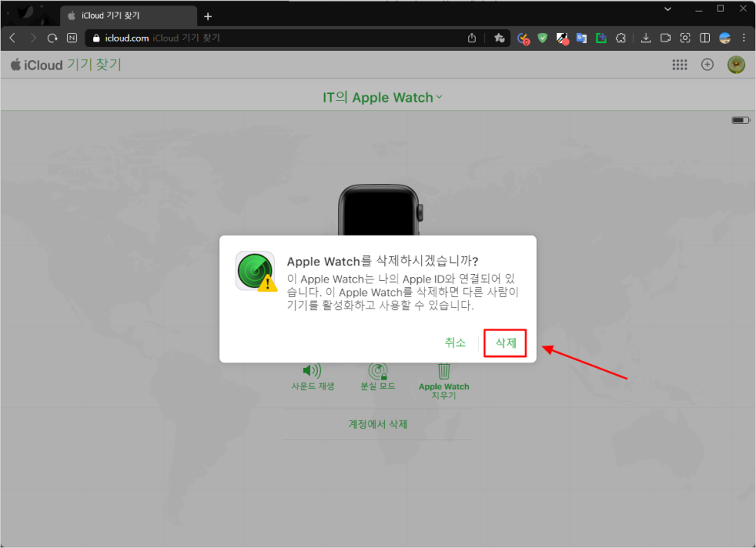The image size is (756, 548).
Task: Click the padlock site info icon
Action: tap(96, 38)
